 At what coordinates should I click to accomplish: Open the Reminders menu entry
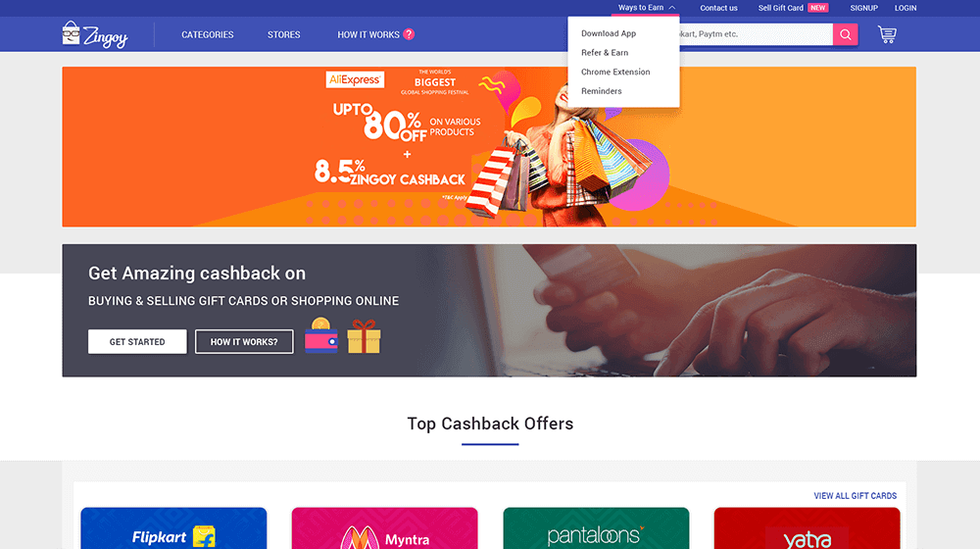[602, 91]
